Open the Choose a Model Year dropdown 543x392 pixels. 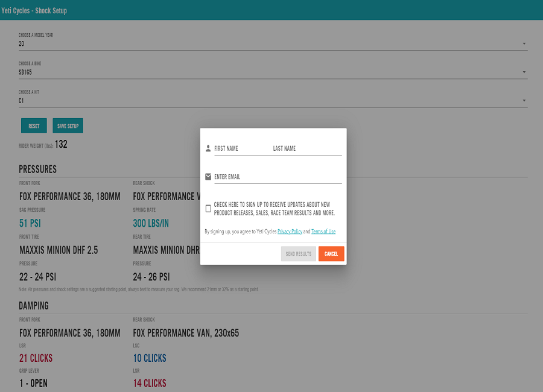click(273, 43)
